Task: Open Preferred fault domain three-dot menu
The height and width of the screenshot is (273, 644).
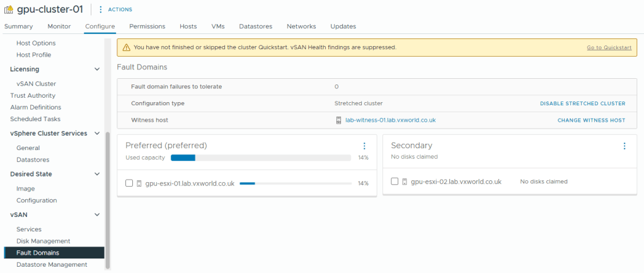Action: point(364,146)
